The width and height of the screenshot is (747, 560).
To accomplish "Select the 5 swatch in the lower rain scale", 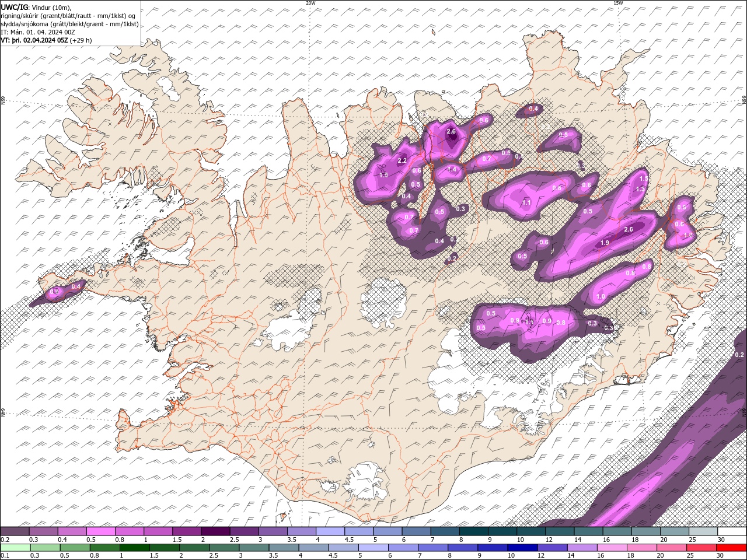I will 373,548.
